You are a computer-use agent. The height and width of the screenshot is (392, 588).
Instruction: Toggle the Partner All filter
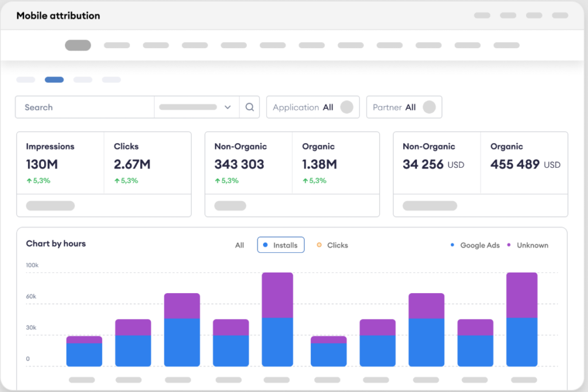(x=429, y=107)
